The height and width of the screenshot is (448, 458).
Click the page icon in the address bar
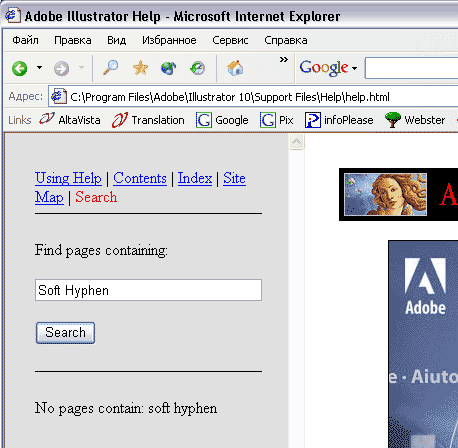pos(58,96)
